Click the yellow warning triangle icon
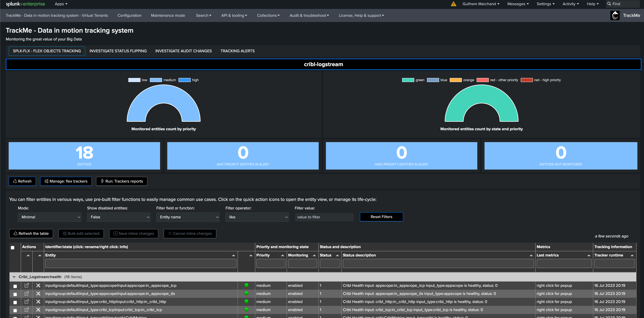The image size is (644, 318). click(454, 4)
